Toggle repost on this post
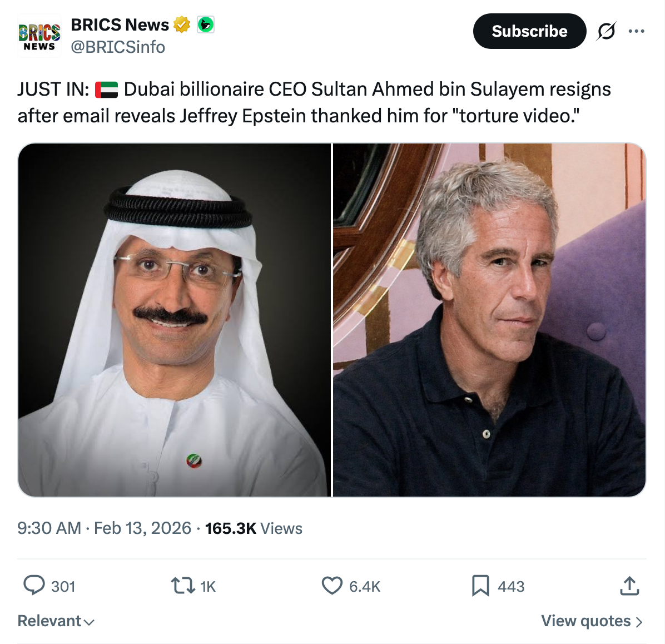665x644 pixels. (x=182, y=586)
